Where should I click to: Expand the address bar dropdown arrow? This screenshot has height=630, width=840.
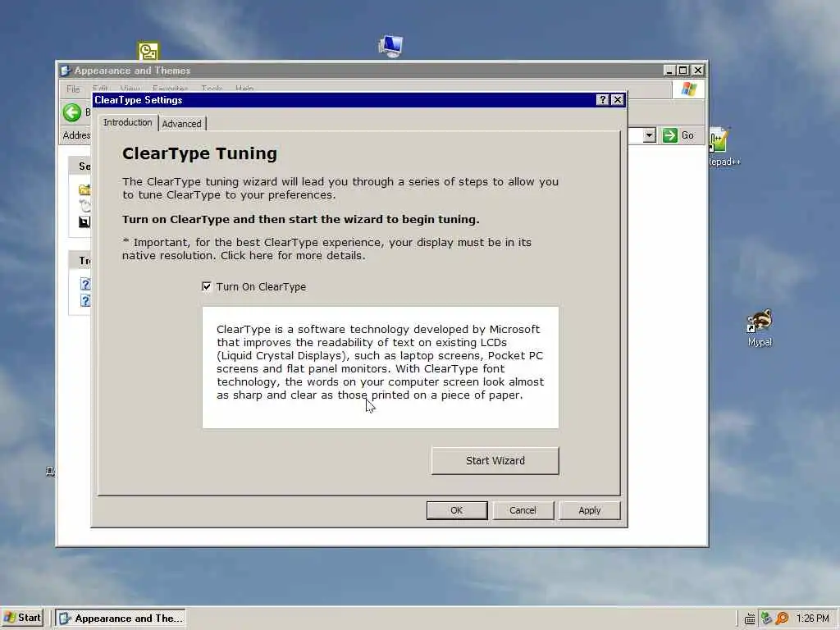pos(650,135)
